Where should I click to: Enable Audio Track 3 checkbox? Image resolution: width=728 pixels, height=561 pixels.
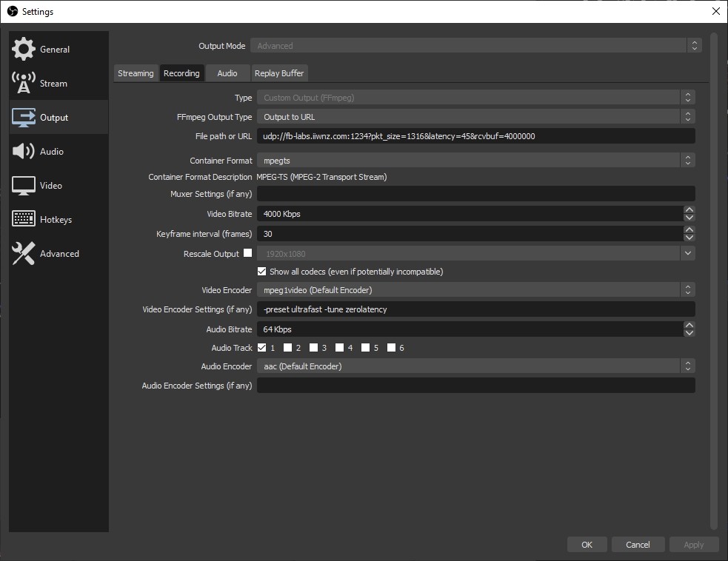(x=314, y=348)
